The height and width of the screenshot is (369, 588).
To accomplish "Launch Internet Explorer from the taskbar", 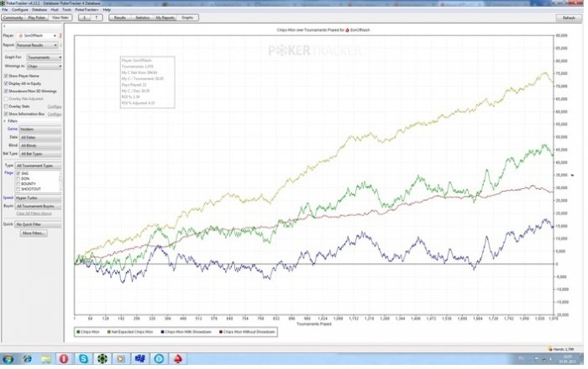I will coord(27,359).
